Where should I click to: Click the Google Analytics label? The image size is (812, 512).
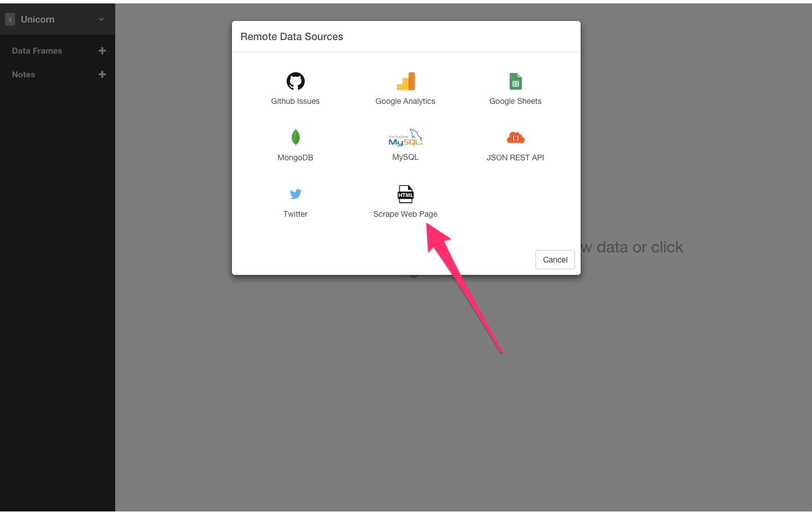pyautogui.click(x=406, y=101)
